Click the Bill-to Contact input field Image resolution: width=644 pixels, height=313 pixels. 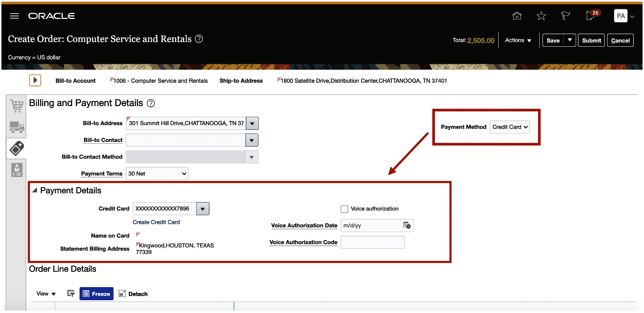point(186,140)
